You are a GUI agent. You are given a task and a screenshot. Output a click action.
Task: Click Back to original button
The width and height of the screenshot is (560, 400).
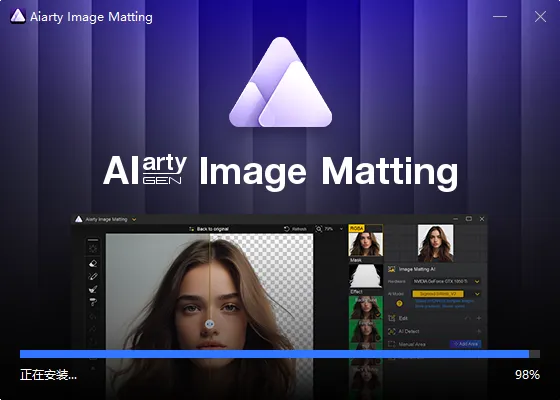pos(209,229)
